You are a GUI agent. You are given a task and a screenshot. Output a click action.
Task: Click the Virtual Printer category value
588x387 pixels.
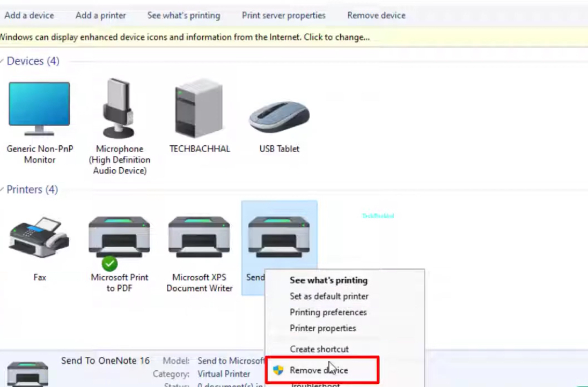click(x=224, y=374)
